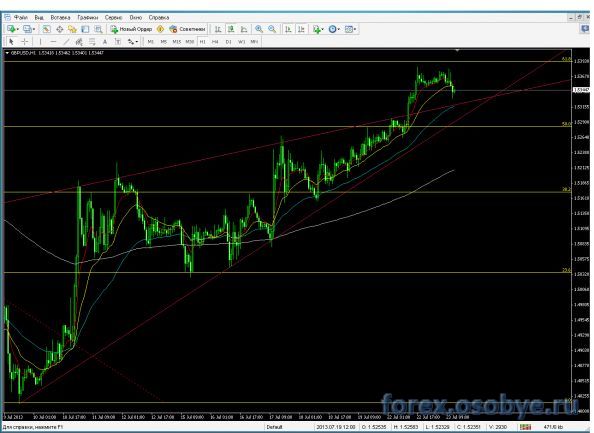Viewport: 594px width, 433px height.
Task: Expand the New Chart dropdown arrow
Action: pos(18,29)
